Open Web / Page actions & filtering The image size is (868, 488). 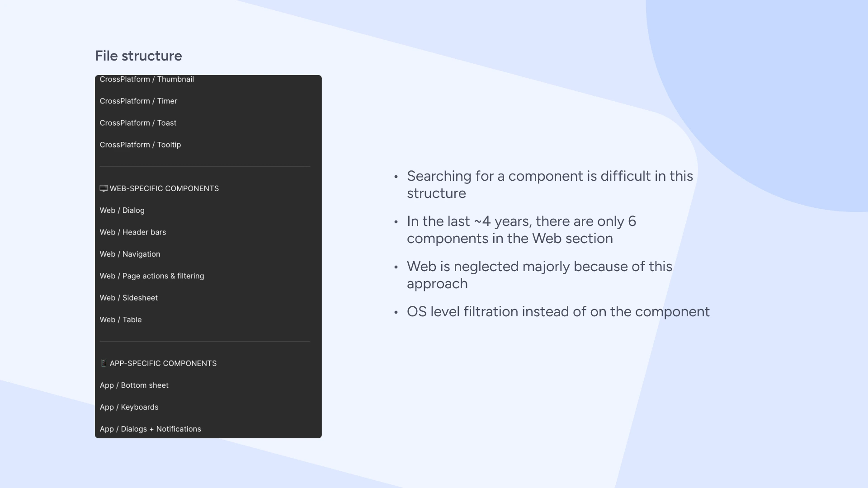[152, 276]
